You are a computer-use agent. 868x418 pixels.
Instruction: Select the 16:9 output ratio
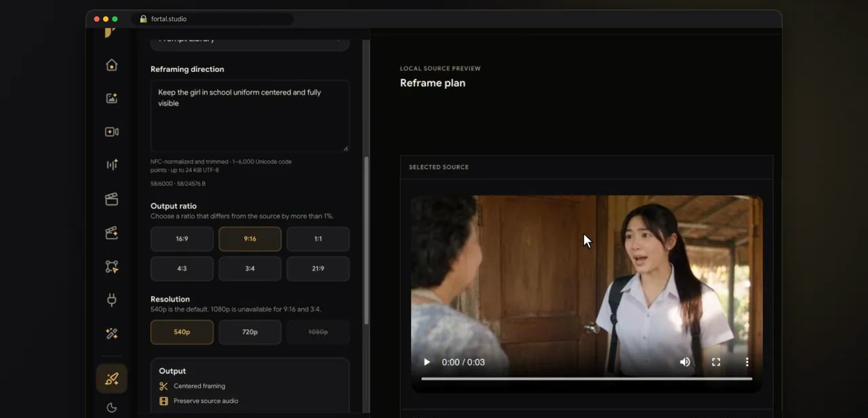[182, 239]
